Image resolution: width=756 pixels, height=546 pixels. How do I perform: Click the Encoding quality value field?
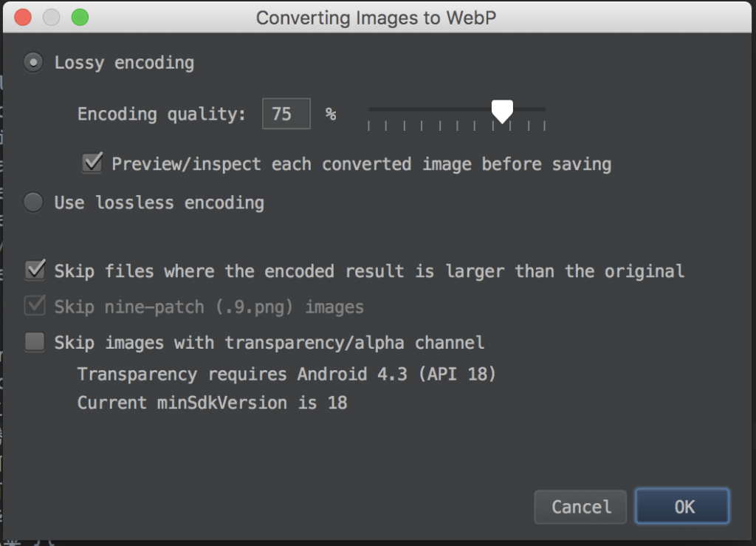(x=286, y=114)
